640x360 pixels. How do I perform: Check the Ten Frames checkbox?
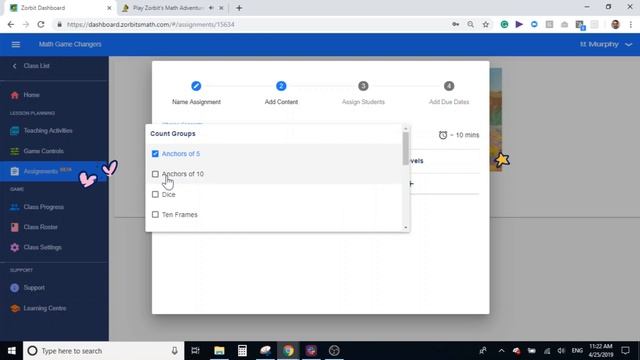tap(155, 215)
